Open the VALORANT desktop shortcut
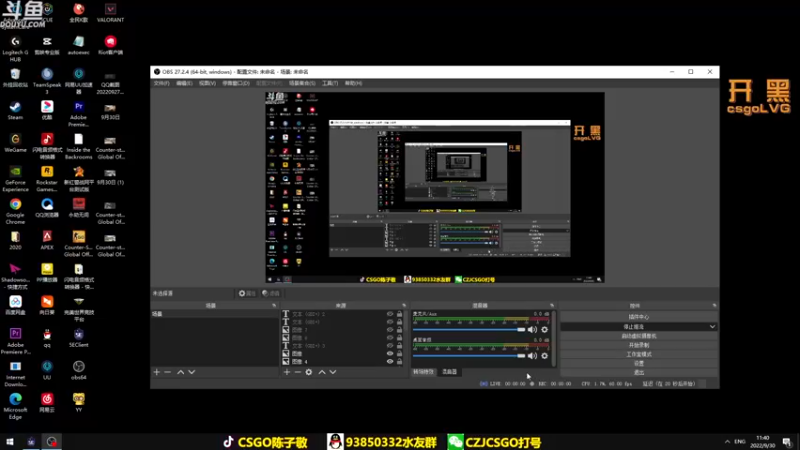800x450 pixels. click(110, 13)
